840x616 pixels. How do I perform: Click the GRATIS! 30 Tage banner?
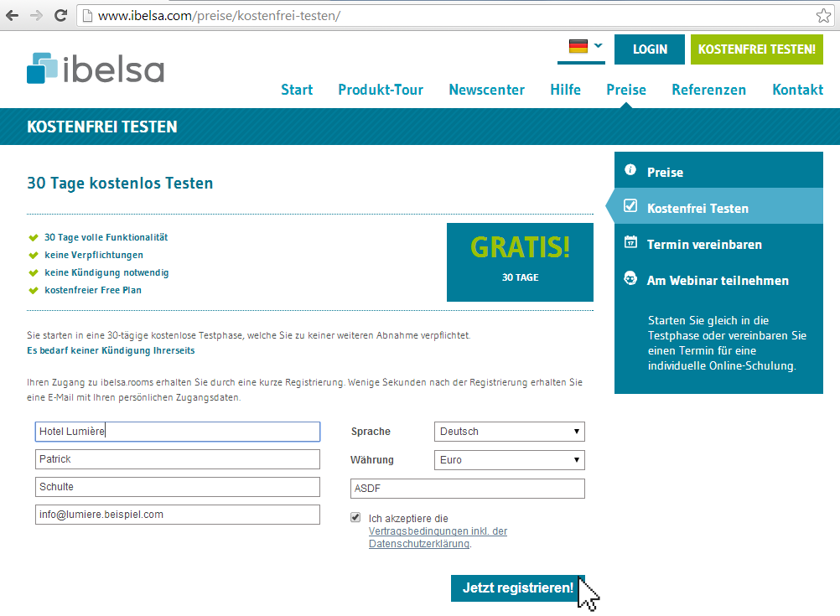pos(520,261)
